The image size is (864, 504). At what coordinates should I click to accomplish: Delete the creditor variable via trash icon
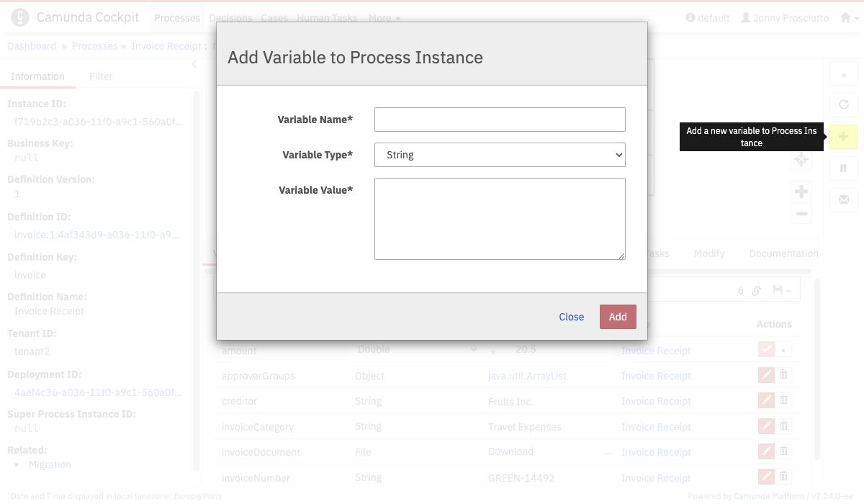tap(784, 400)
